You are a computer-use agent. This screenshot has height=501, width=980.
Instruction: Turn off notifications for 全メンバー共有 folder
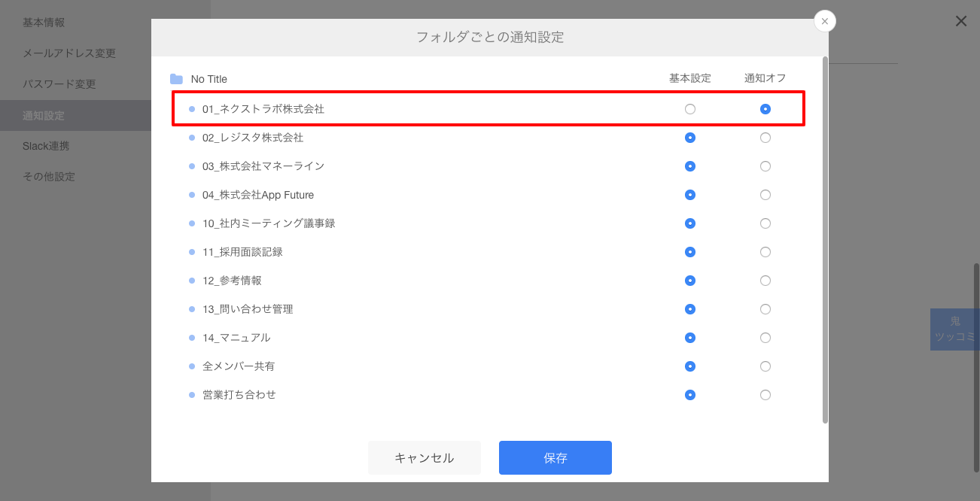point(765,366)
